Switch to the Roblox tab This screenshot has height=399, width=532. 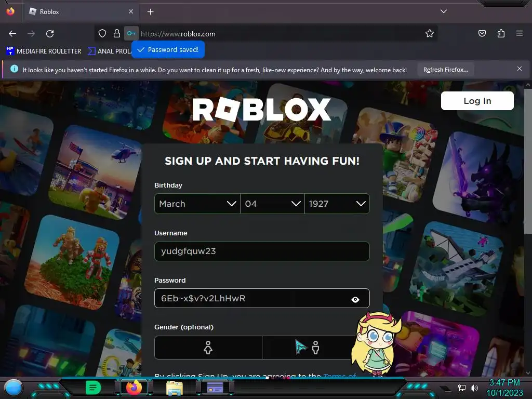click(81, 12)
